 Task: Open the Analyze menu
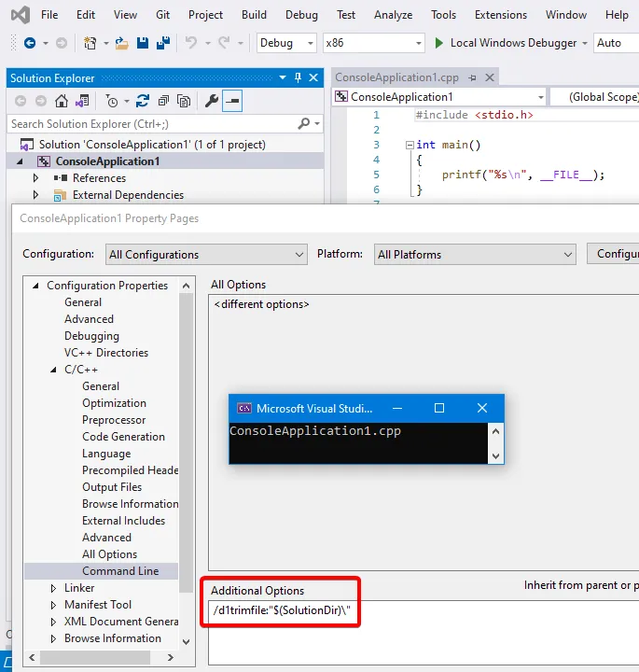[x=393, y=15]
